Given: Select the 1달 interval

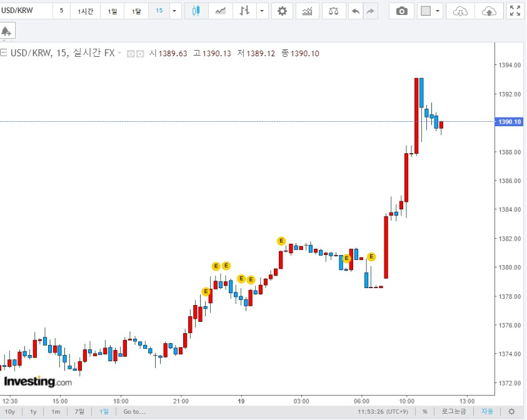Looking at the screenshot, I should 136,11.
